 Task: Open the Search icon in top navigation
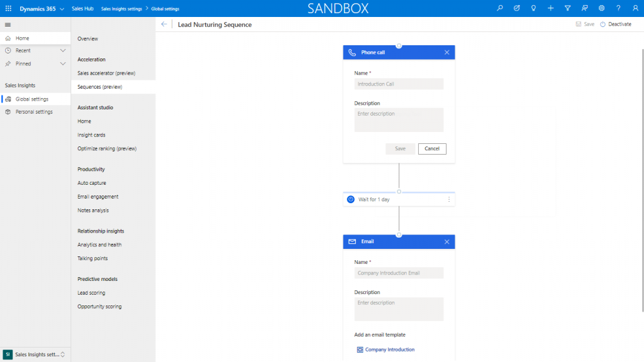(x=500, y=8)
